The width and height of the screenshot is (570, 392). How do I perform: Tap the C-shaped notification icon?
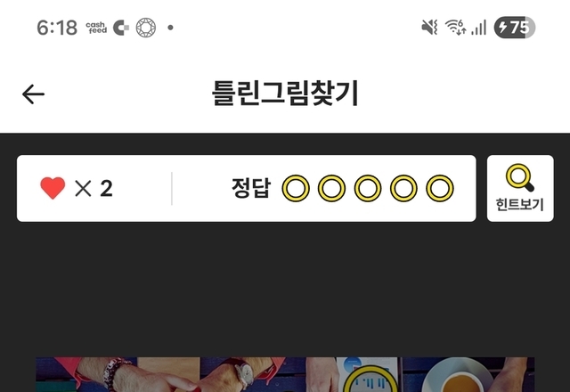pos(121,28)
